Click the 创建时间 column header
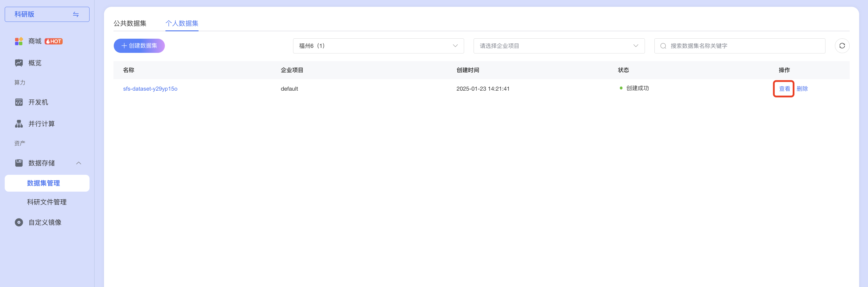The width and height of the screenshot is (868, 287). 468,70
